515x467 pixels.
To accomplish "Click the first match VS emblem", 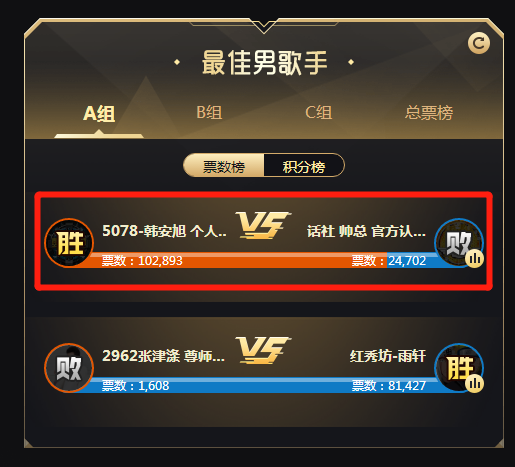I will tap(263, 225).
